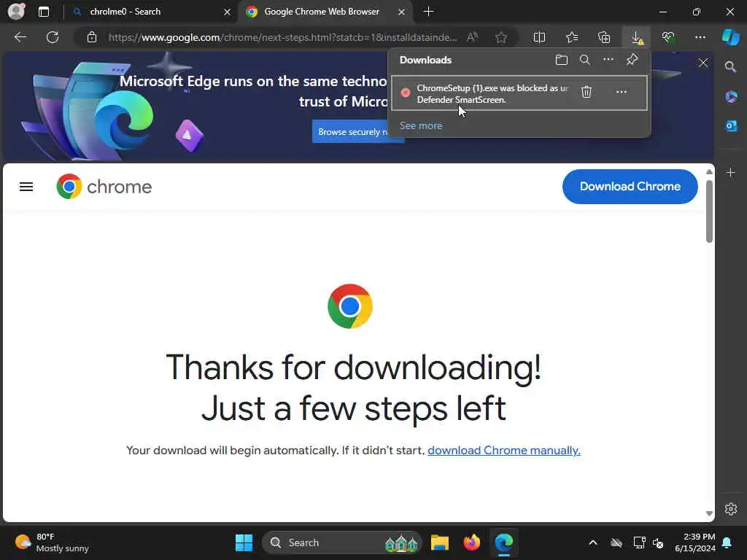Click Edge taskbar icon
This screenshot has width=747, height=560.
[x=503, y=542]
